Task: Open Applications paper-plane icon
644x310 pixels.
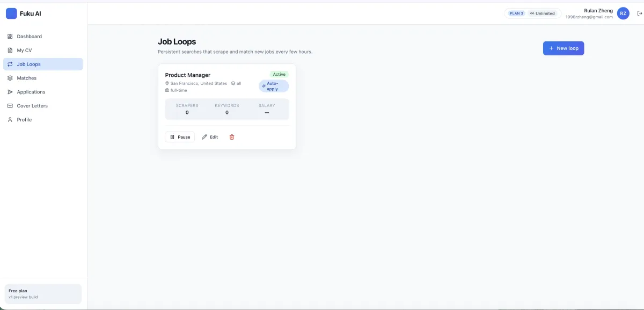Action: point(10,92)
